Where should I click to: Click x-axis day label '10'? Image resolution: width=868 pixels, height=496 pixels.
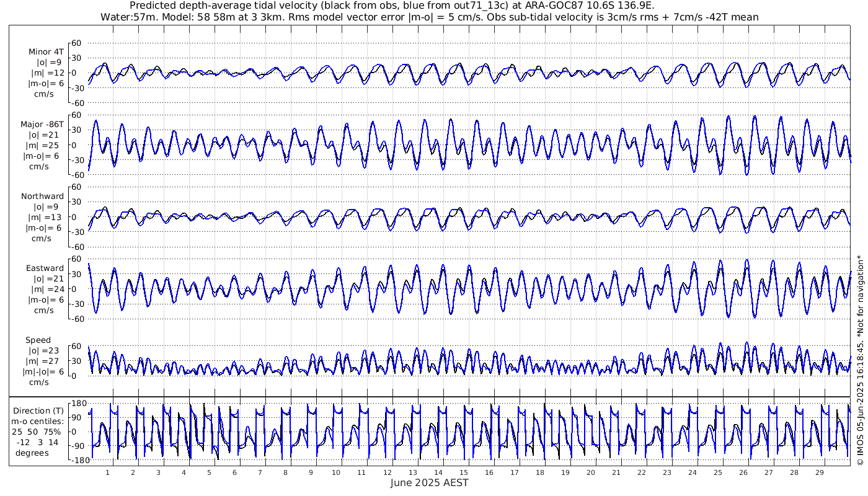[x=336, y=472]
